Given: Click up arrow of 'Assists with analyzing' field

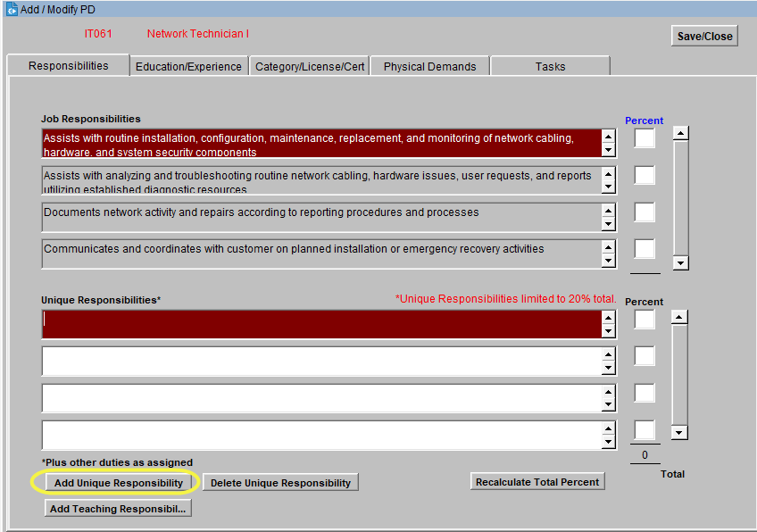Looking at the screenshot, I should (608, 174).
